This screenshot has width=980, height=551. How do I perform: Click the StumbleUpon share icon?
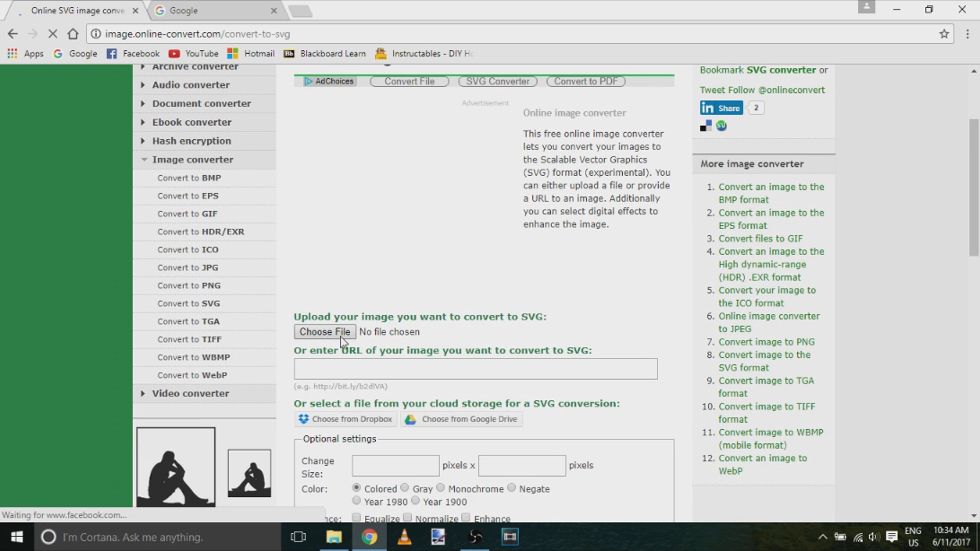pos(721,126)
